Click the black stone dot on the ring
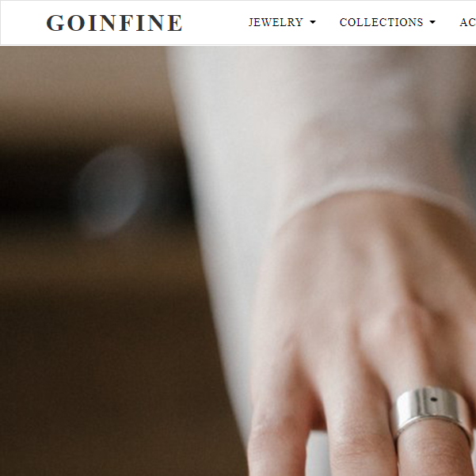The image size is (476, 476). pyautogui.click(x=433, y=399)
